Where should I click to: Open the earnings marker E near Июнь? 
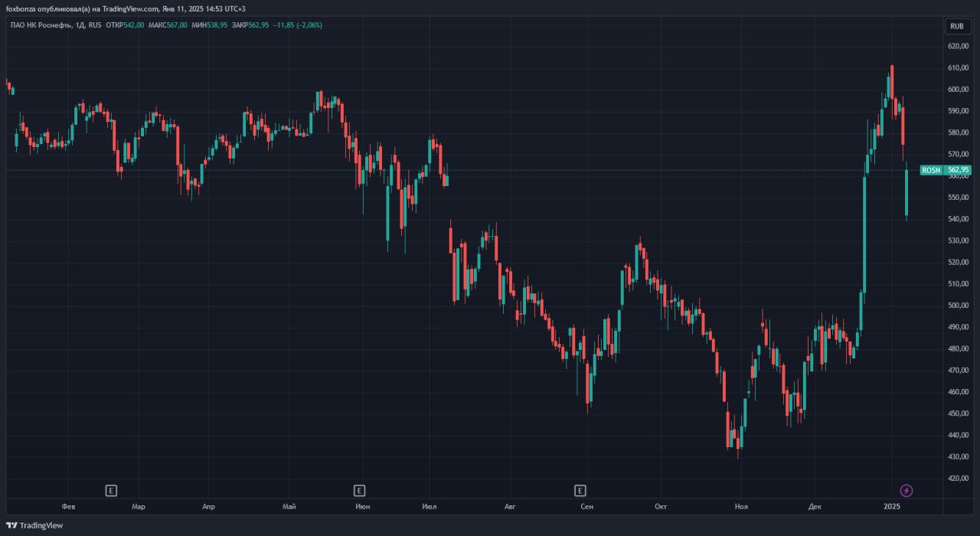(359, 490)
